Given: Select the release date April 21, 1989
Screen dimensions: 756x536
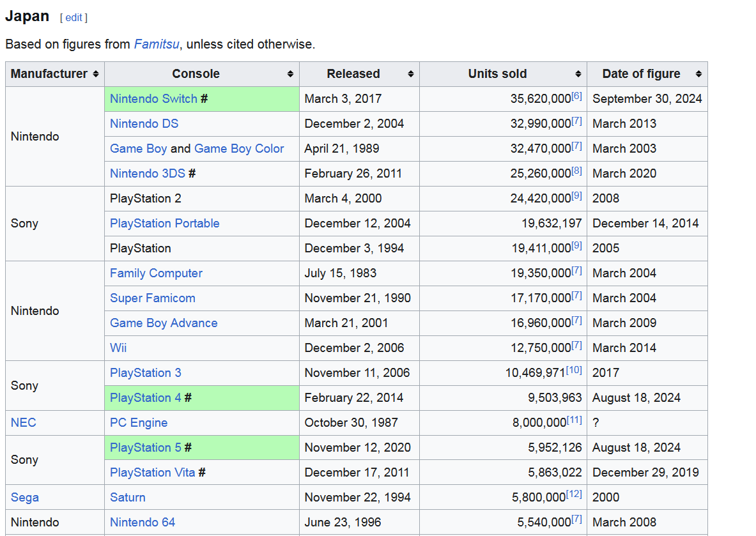Looking at the screenshot, I should click(342, 149).
